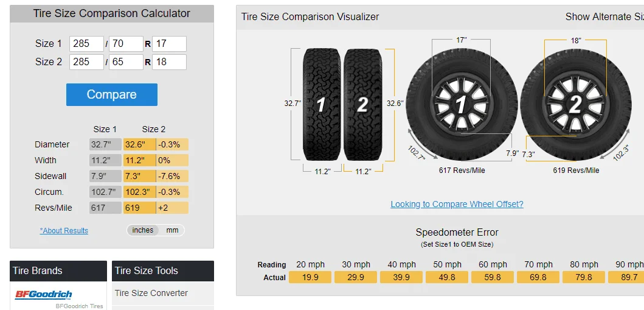Switch units to inches
Viewport: 644px width, 310px height.
(142, 230)
